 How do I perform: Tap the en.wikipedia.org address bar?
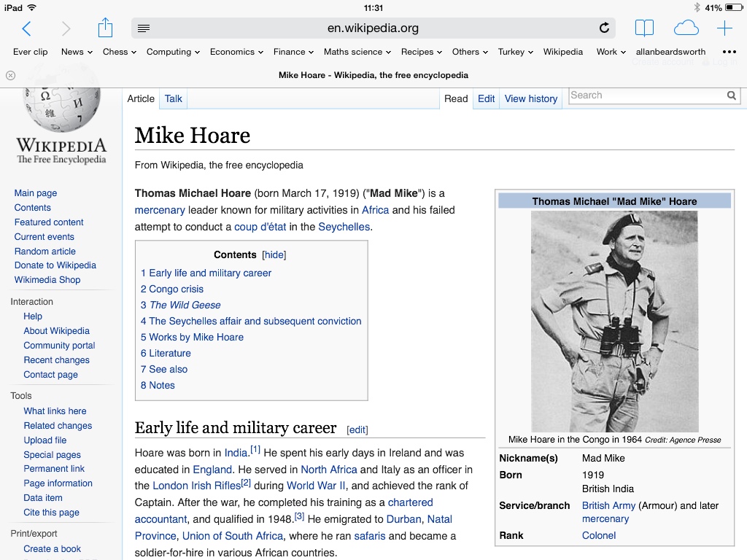(373, 28)
